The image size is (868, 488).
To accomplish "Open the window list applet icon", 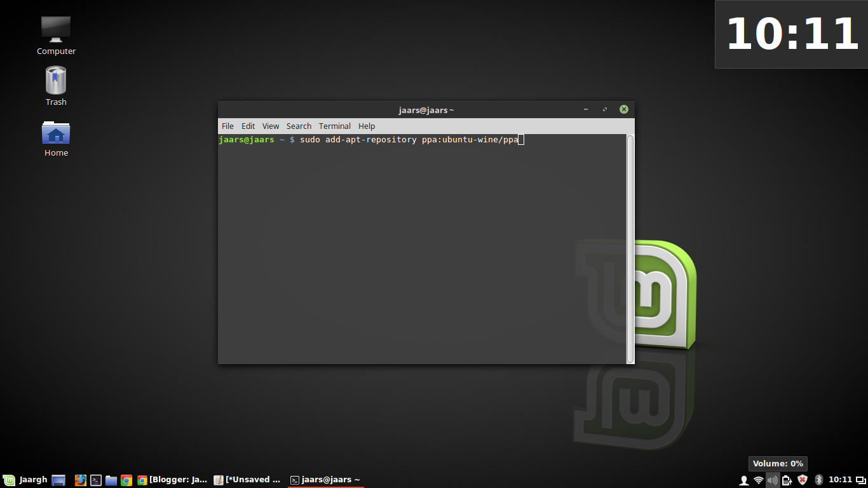I will tap(860, 480).
